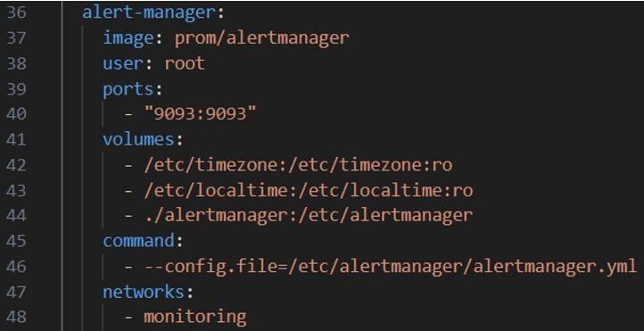Click line number 36 in gutter
The image size is (644, 331).
16,12
